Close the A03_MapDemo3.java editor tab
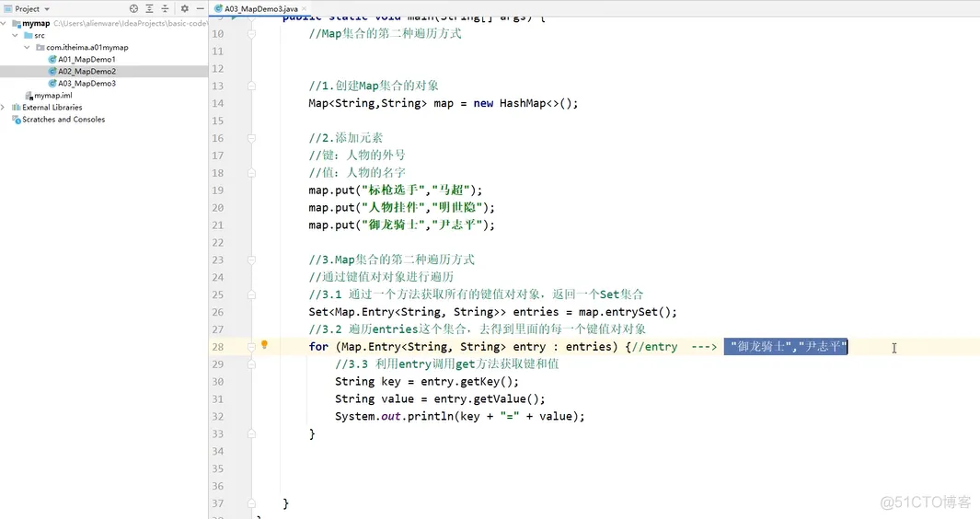The width and height of the screenshot is (980, 519). (304, 9)
